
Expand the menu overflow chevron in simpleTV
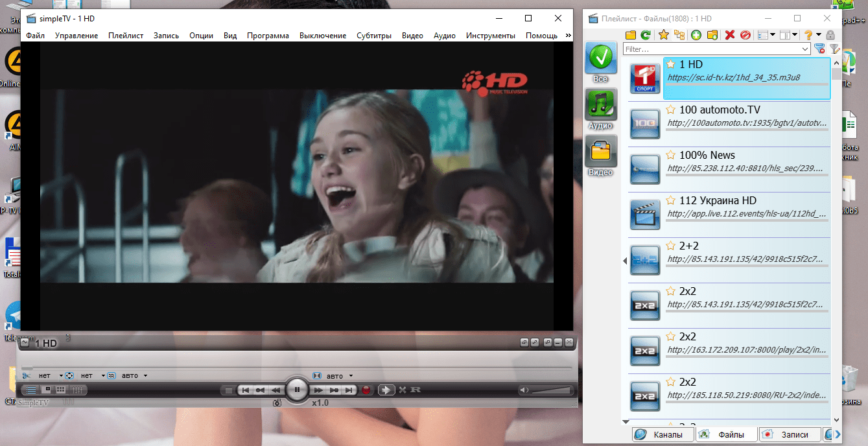tap(568, 36)
